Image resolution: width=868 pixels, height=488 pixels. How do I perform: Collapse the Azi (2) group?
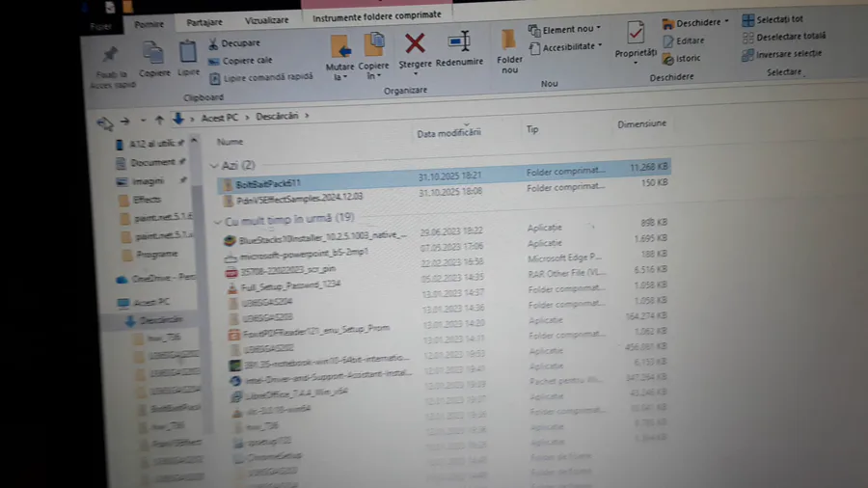pos(214,166)
